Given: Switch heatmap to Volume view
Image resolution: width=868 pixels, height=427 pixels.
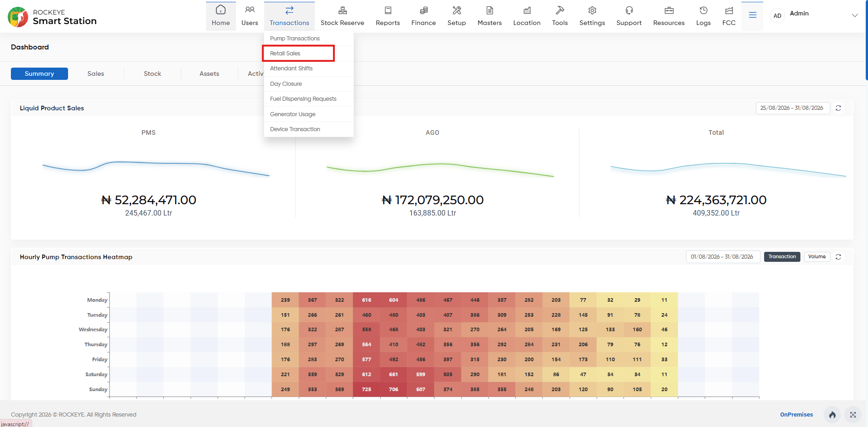Looking at the screenshot, I should pos(817,257).
